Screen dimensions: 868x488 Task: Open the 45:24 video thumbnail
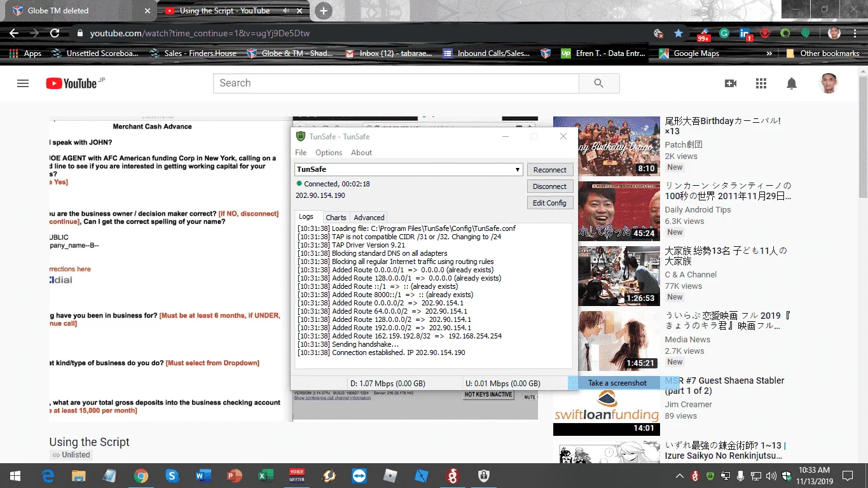pyautogui.click(x=607, y=211)
